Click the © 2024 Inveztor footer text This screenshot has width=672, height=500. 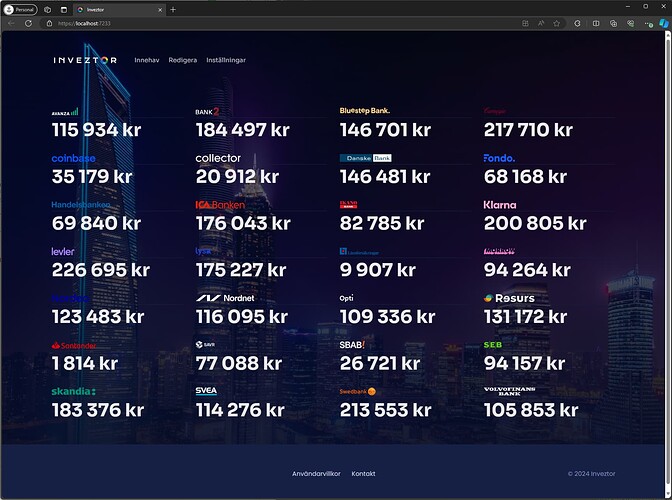click(591, 473)
